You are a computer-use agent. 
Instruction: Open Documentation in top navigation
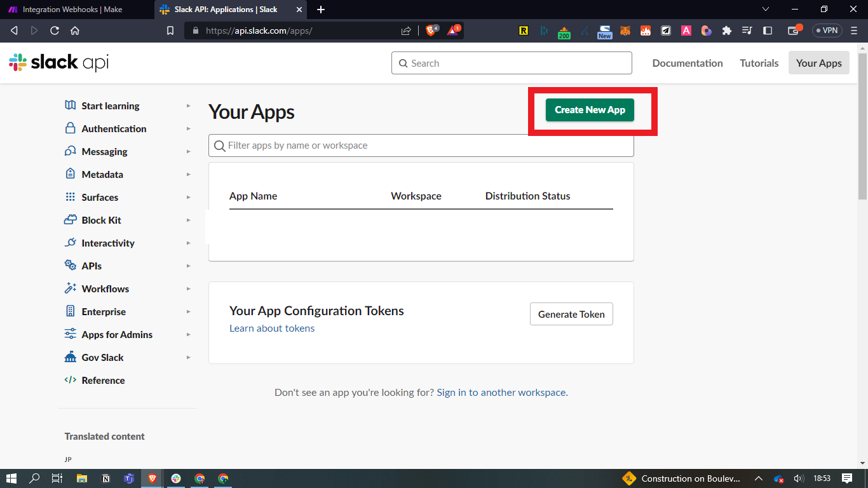coord(687,63)
